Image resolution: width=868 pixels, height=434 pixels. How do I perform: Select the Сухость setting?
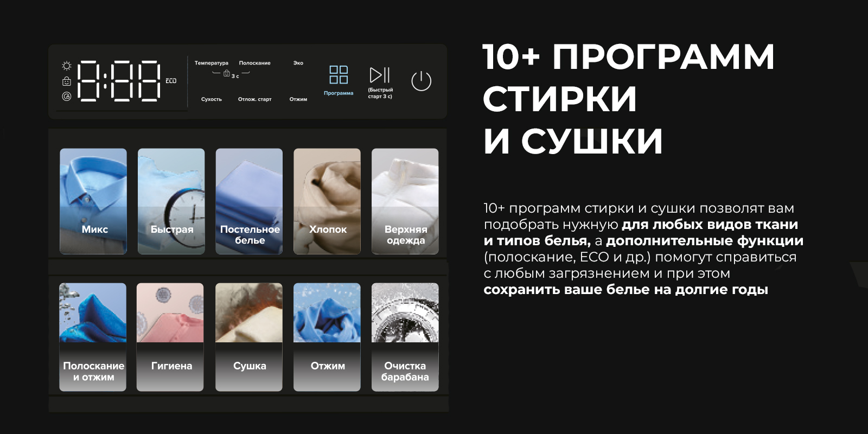coord(211,99)
